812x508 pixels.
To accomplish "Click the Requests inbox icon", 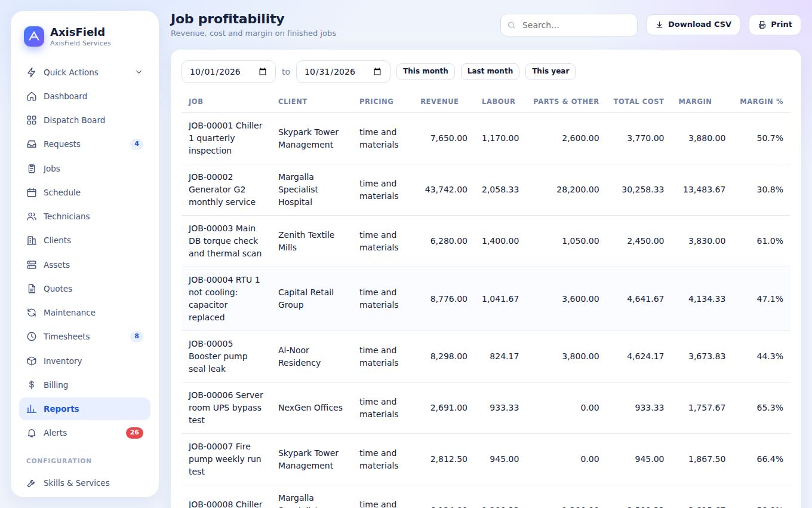I will [x=32, y=144].
